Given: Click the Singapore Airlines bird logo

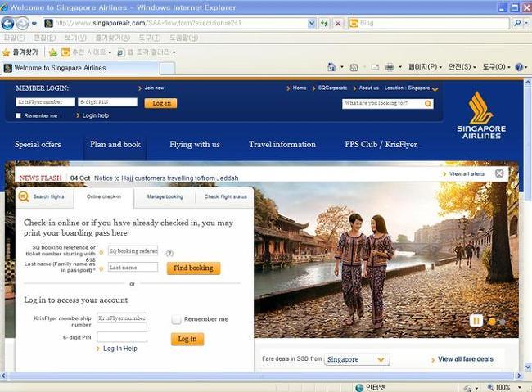Looking at the screenshot, I should 481,115.
